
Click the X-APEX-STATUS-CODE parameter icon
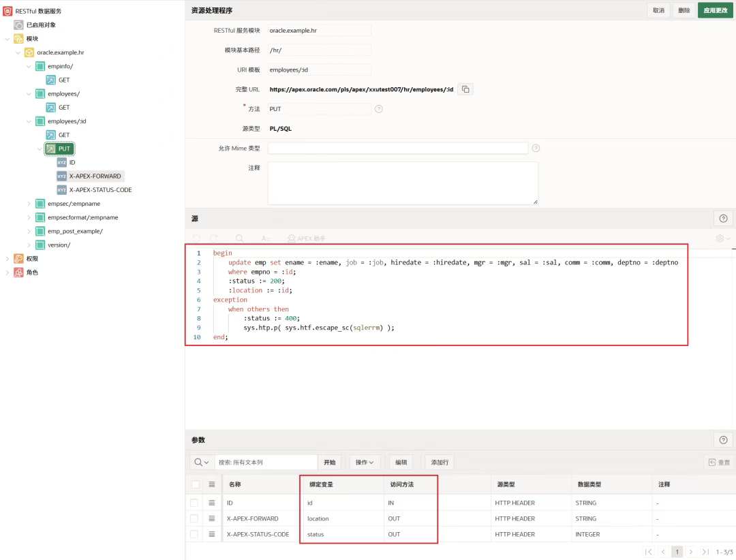pos(61,189)
